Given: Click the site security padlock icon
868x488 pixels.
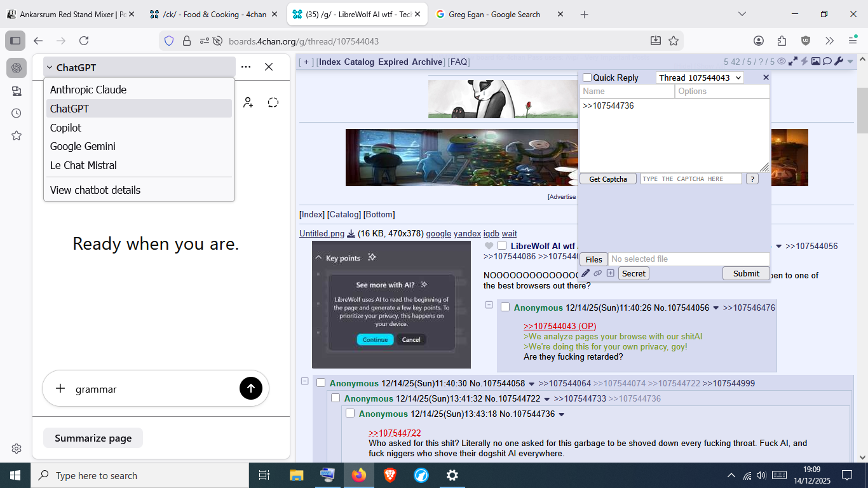Looking at the screenshot, I should [187, 41].
